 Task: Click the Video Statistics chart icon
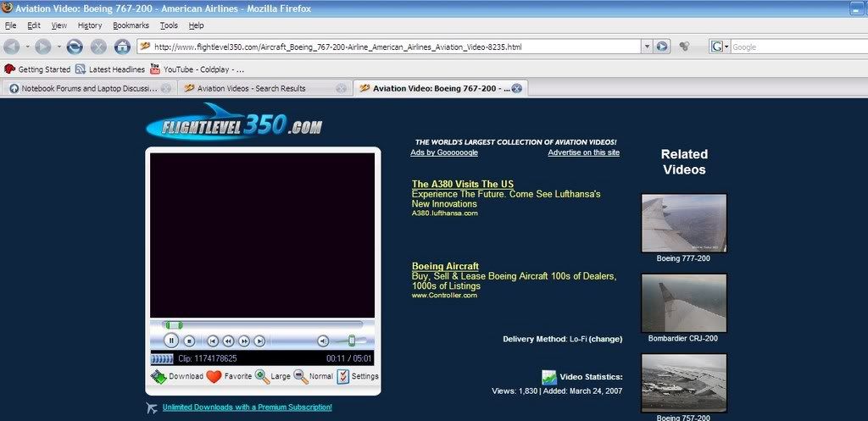pos(549,377)
